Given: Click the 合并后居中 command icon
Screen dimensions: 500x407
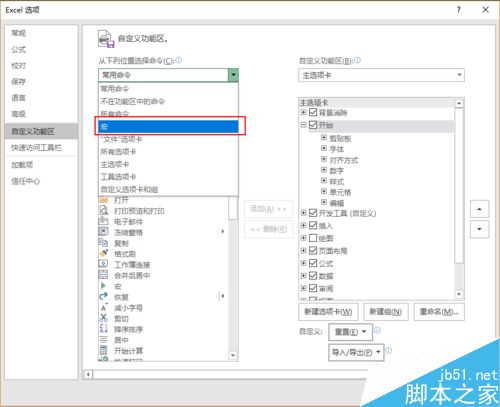Looking at the screenshot, I should 104,275.
